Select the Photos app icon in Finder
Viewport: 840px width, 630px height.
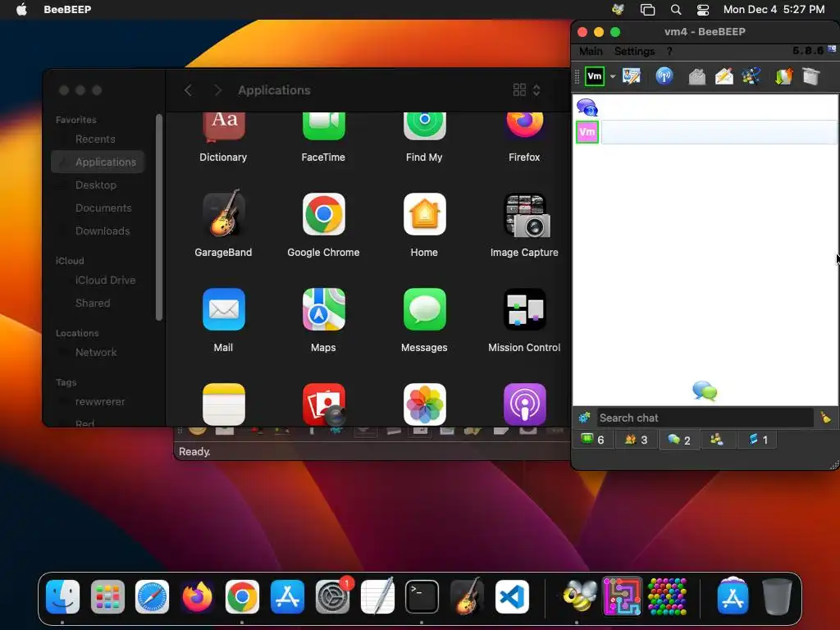(424, 404)
